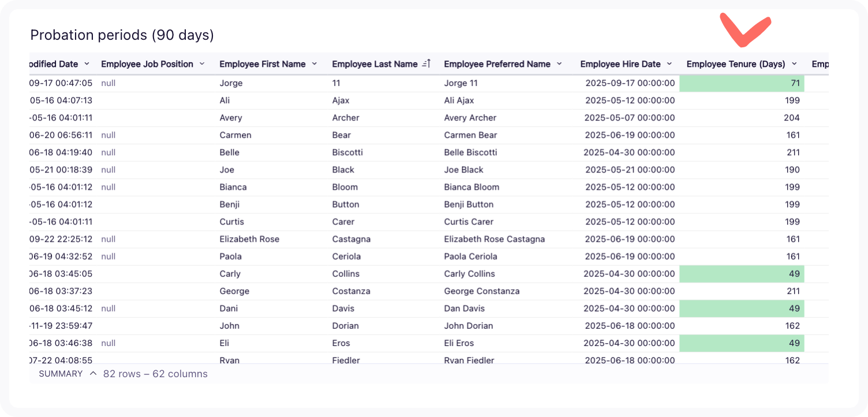
Task: Click the null value in Carmen Bear's job position
Action: click(x=107, y=135)
